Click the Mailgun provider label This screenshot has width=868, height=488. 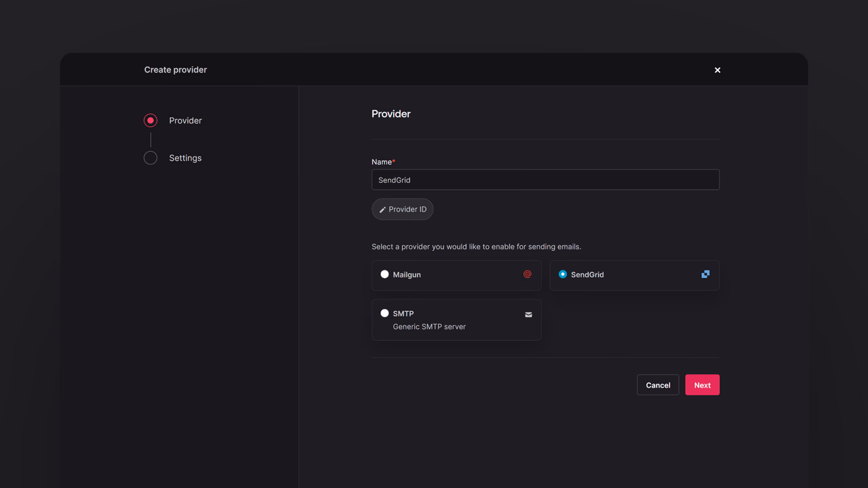click(x=407, y=274)
